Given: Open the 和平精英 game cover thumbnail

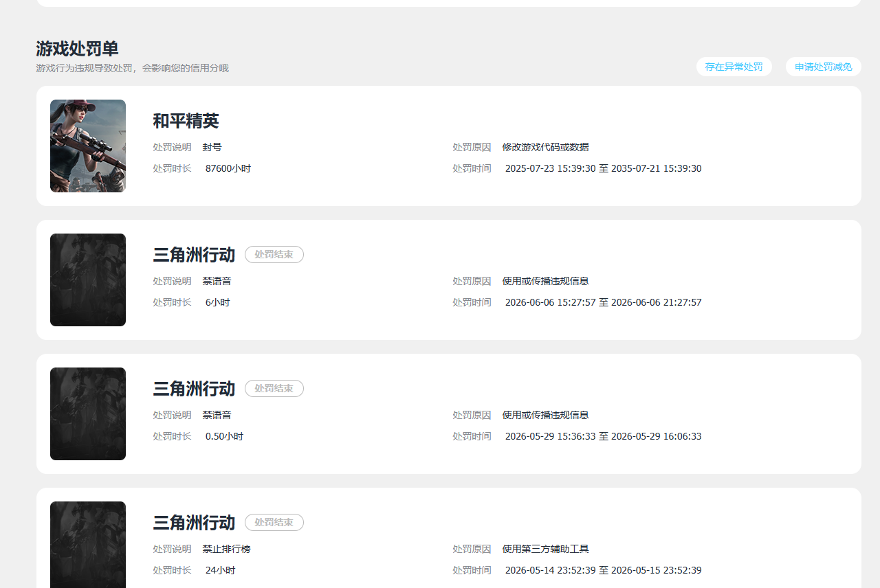Looking at the screenshot, I should coord(88,146).
